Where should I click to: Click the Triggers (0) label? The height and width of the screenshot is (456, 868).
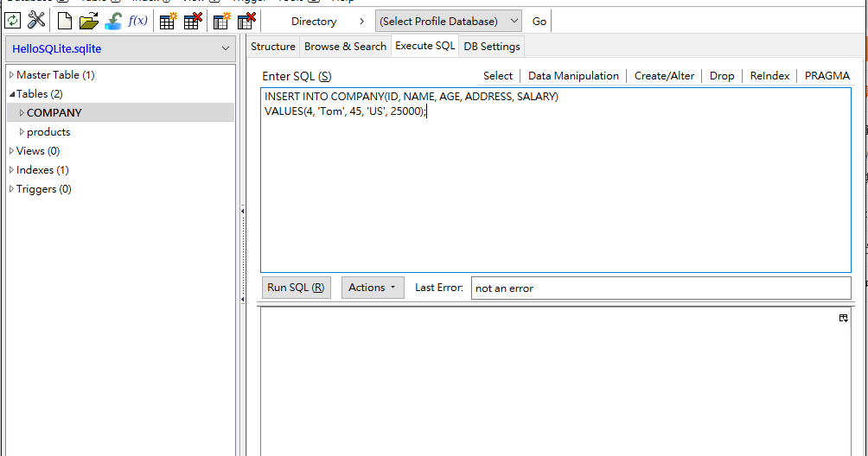pyautogui.click(x=44, y=189)
